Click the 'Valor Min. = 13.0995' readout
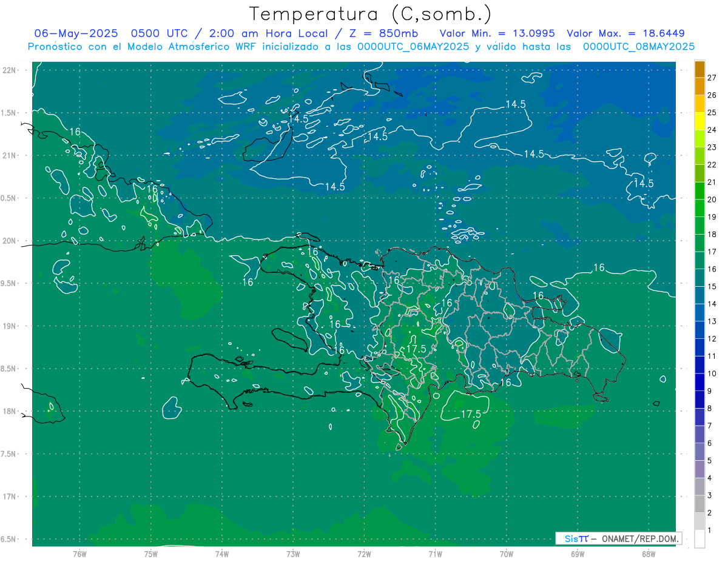 pos(497,33)
